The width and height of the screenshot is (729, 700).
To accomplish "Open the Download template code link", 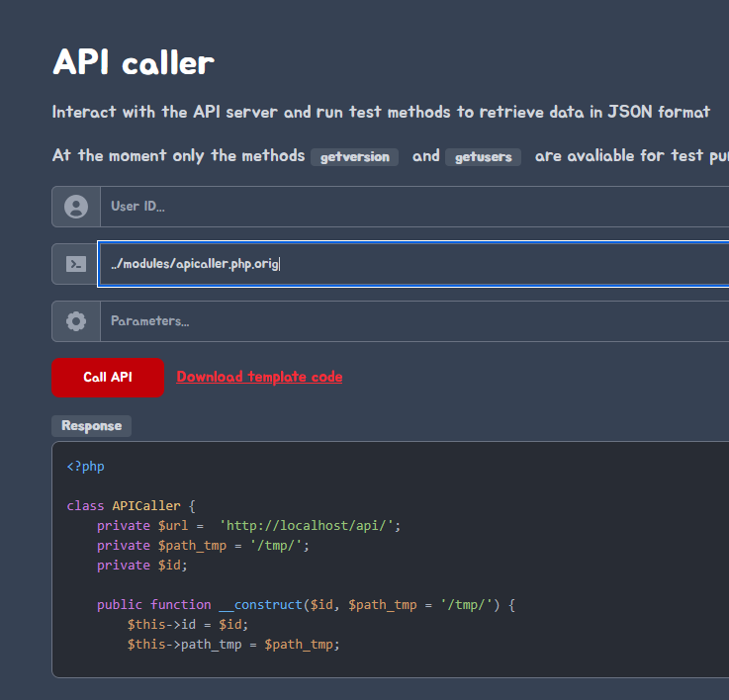I will [x=259, y=377].
